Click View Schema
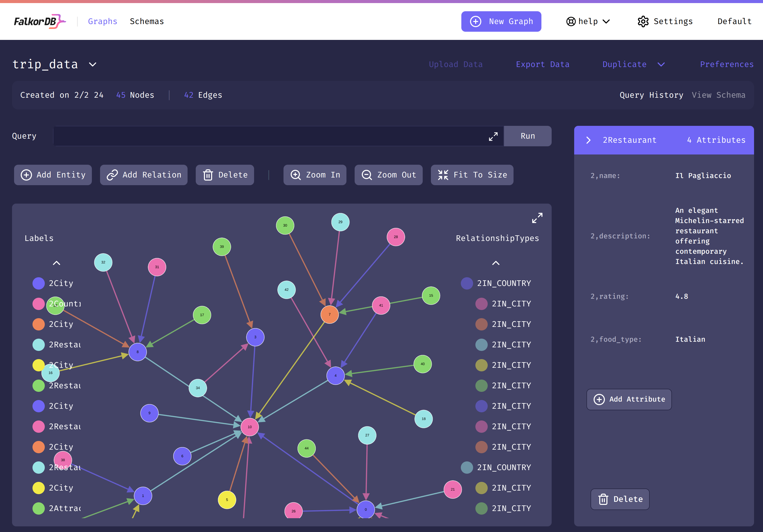 point(718,95)
